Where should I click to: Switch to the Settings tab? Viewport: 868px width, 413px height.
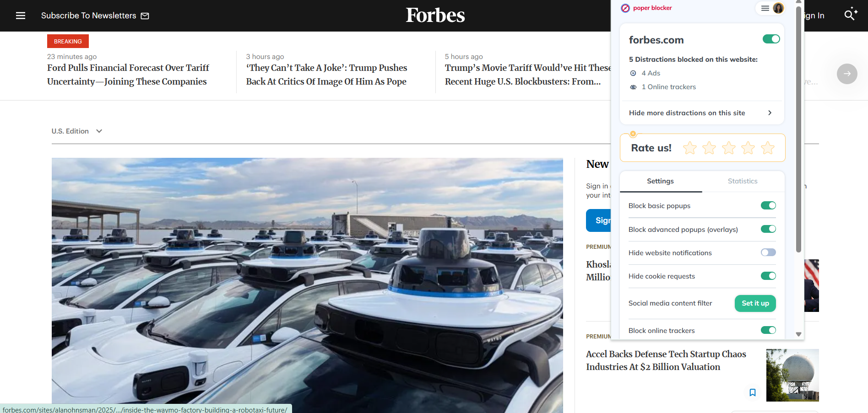(661, 181)
